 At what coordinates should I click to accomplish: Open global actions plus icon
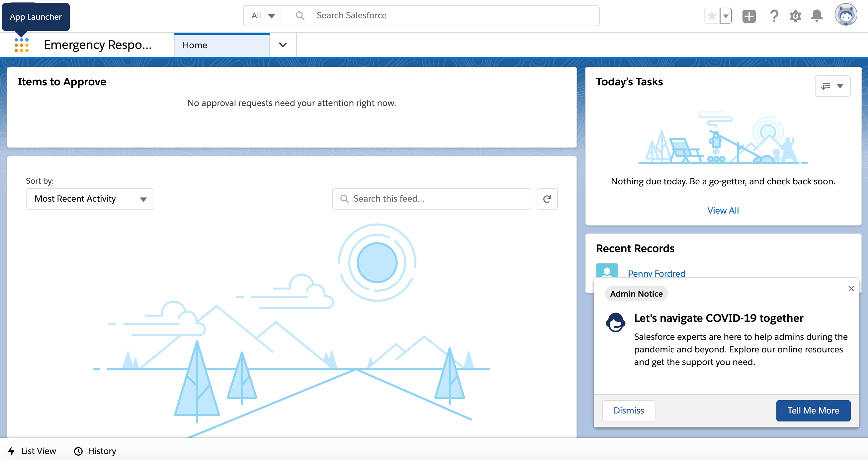point(749,16)
